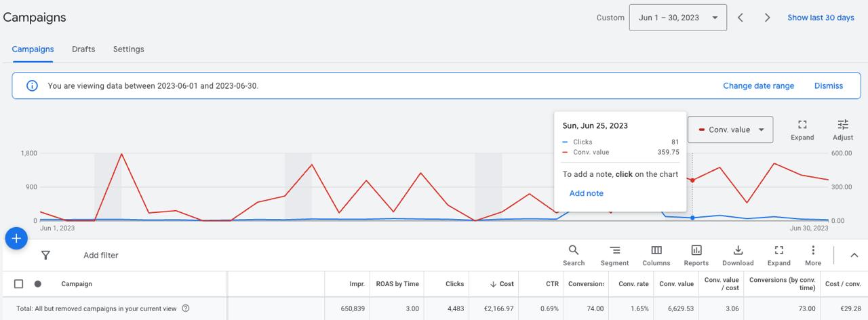This screenshot has width=868, height=320.
Task: Tick the select-all campaigns checkbox
Action: coord(19,284)
